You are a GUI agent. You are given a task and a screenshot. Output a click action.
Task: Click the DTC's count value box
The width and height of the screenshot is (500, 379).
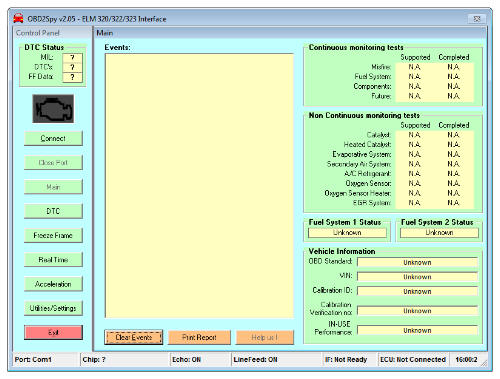[72, 67]
